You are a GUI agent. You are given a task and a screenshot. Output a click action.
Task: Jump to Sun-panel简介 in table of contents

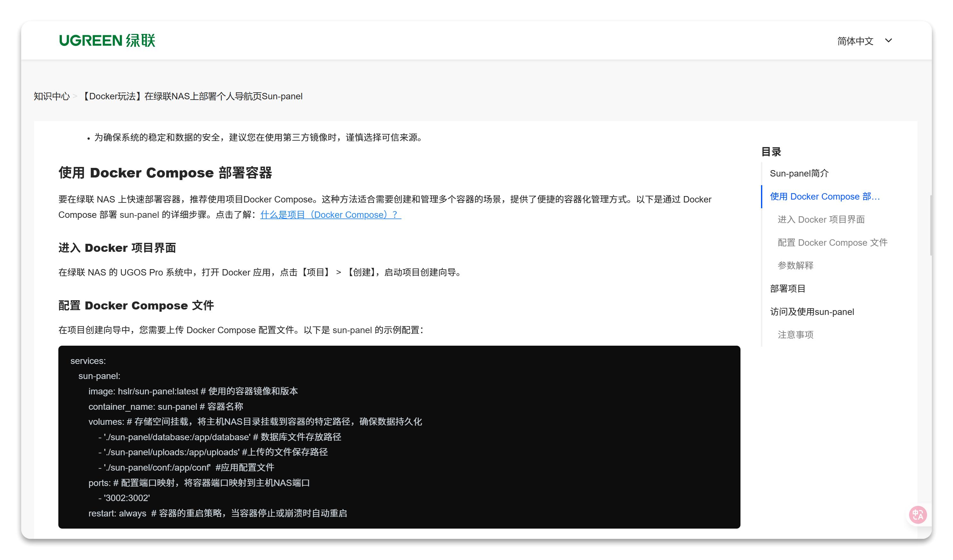point(799,173)
